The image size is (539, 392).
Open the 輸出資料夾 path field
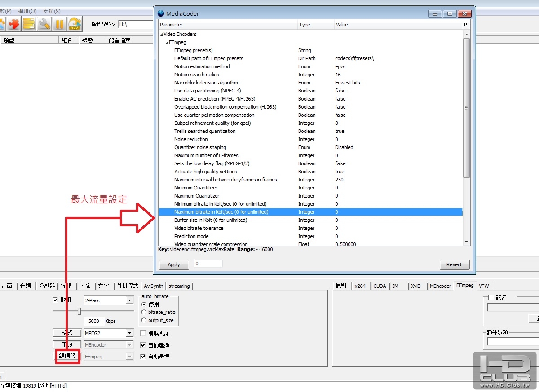pyautogui.click(x=136, y=24)
